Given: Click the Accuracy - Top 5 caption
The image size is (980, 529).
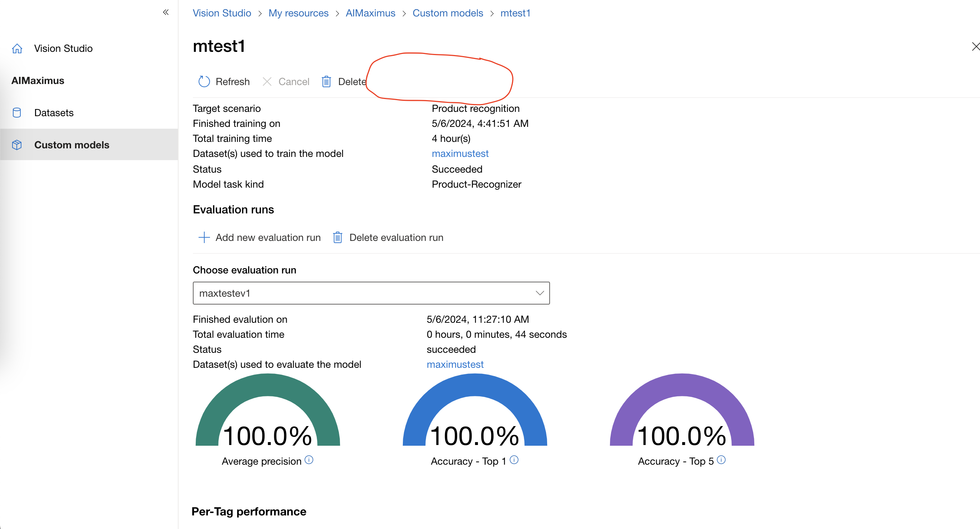Looking at the screenshot, I should click(x=676, y=461).
